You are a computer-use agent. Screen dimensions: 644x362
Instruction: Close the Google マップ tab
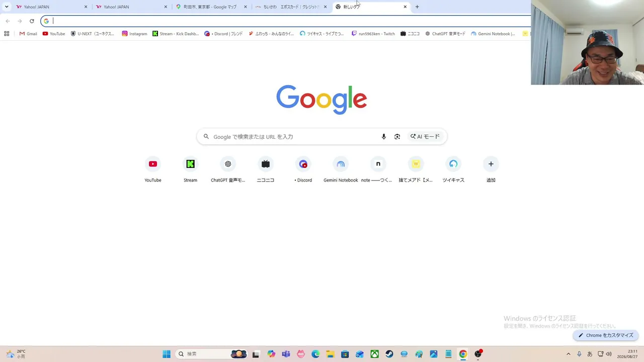(x=246, y=7)
